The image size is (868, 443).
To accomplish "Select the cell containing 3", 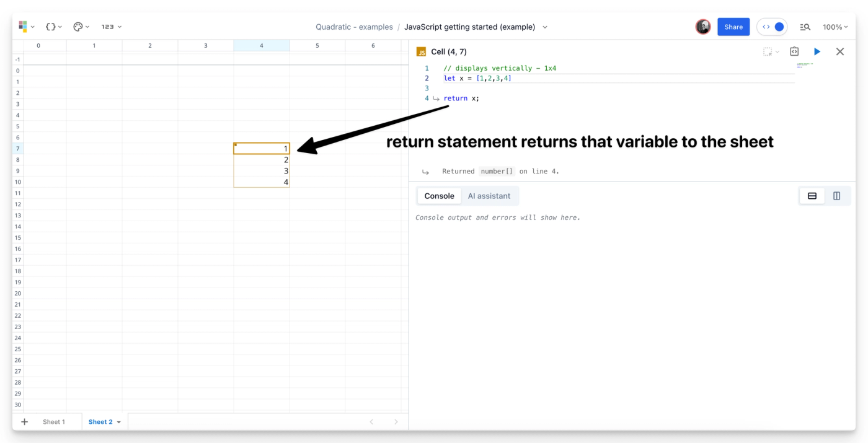I will [x=262, y=171].
